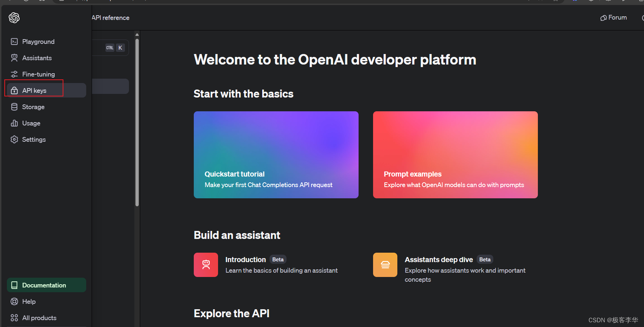
Task: Click the highlighted docs sidebar item
Action: click(x=110, y=86)
